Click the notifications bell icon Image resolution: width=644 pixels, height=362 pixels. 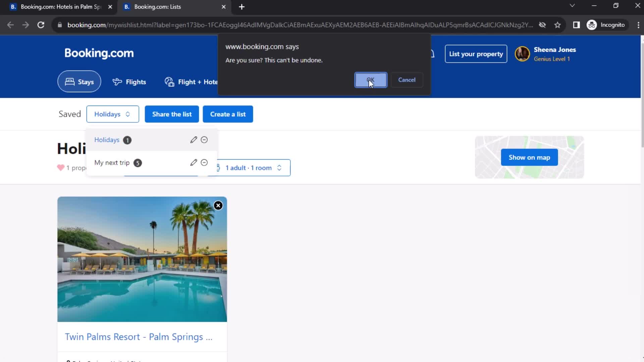(432, 54)
